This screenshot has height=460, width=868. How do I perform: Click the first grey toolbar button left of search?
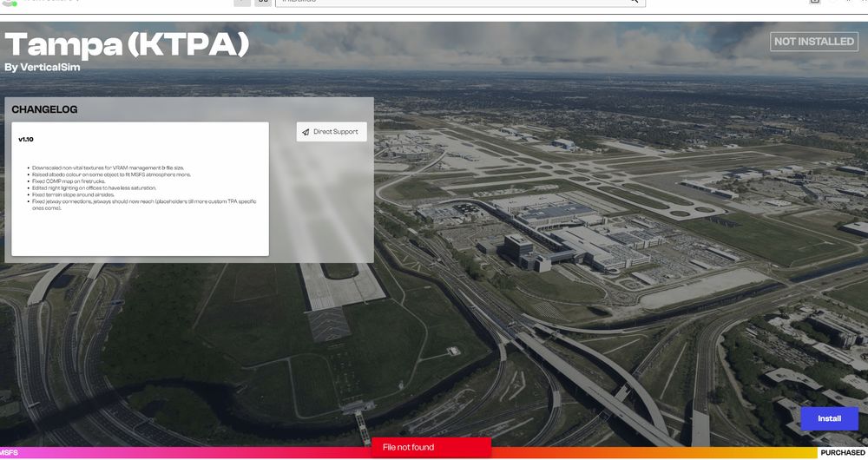(x=242, y=2)
